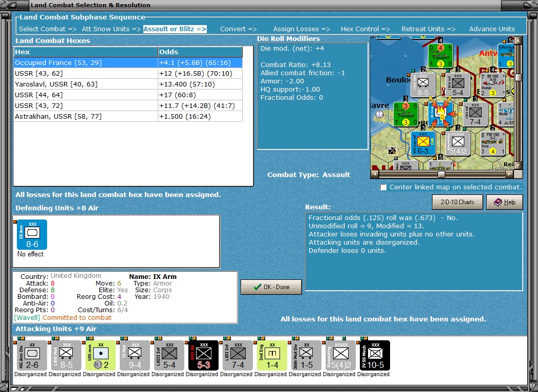Click LXII Inf 7-4 counter on the map

coord(475,114)
